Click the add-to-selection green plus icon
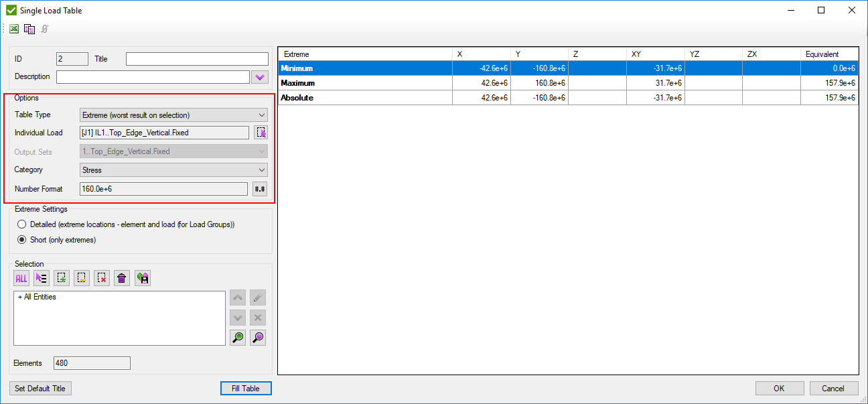The height and width of the screenshot is (404, 868). point(62,278)
